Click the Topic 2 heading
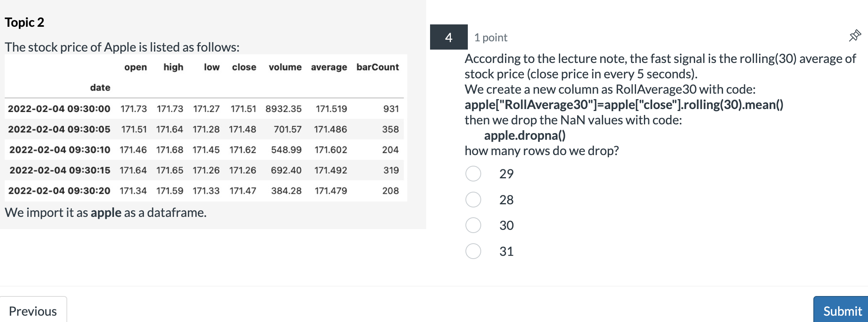The width and height of the screenshot is (868, 322). tap(24, 22)
